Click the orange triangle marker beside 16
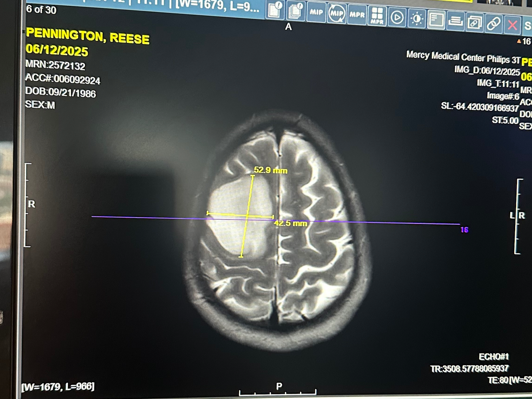This screenshot has height=399, width=532. pyautogui.click(x=519, y=42)
